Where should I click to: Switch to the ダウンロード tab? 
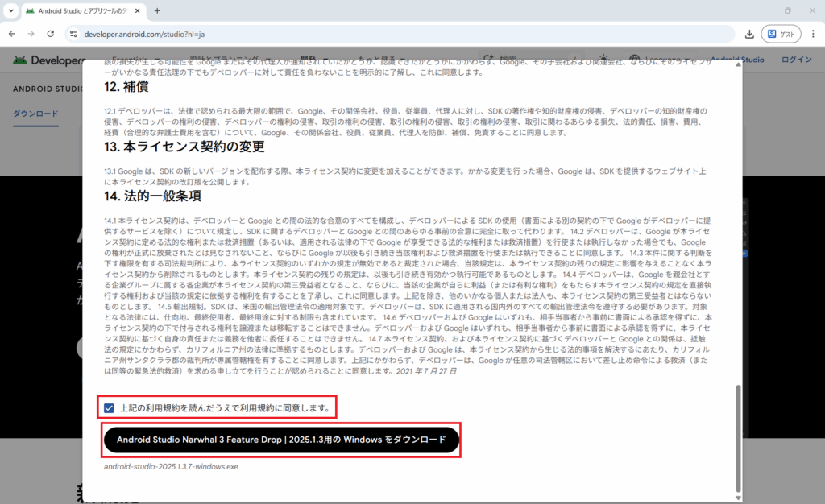(35, 114)
